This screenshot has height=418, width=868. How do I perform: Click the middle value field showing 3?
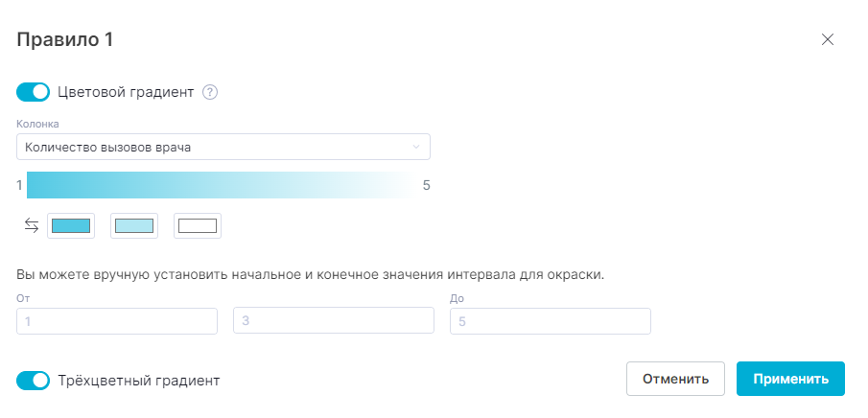[334, 321]
